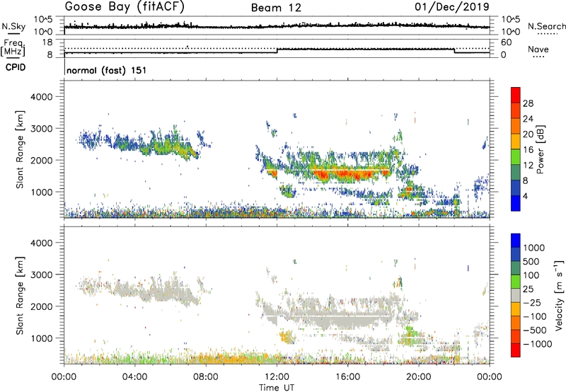
Task: Click the "-100" velocity colorbar label
Action: [535, 316]
